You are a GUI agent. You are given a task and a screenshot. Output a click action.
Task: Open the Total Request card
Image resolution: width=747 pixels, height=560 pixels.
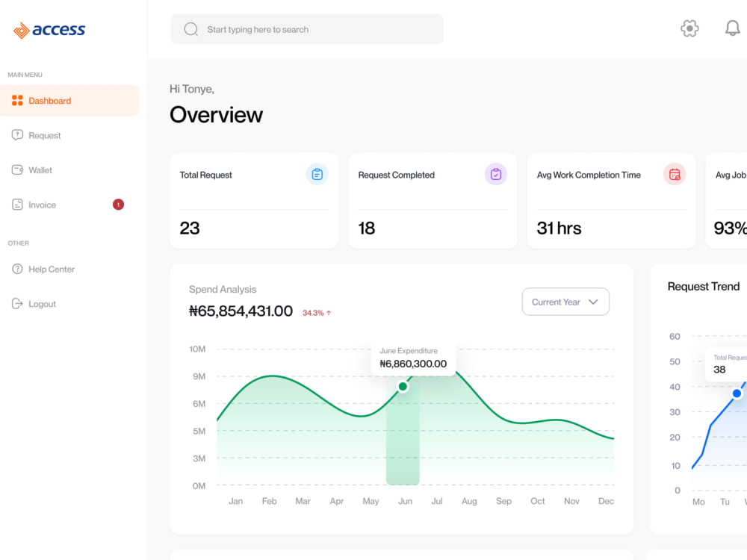pyautogui.click(x=254, y=200)
